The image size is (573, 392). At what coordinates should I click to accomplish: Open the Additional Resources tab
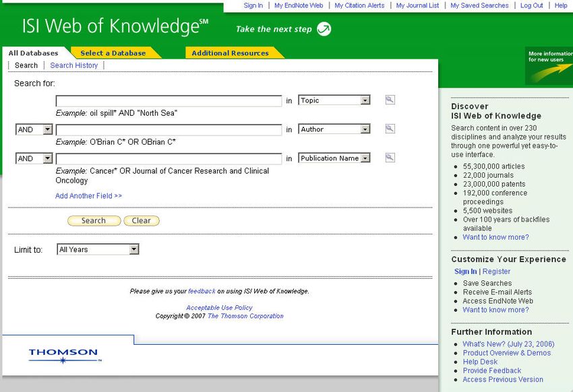click(x=231, y=53)
